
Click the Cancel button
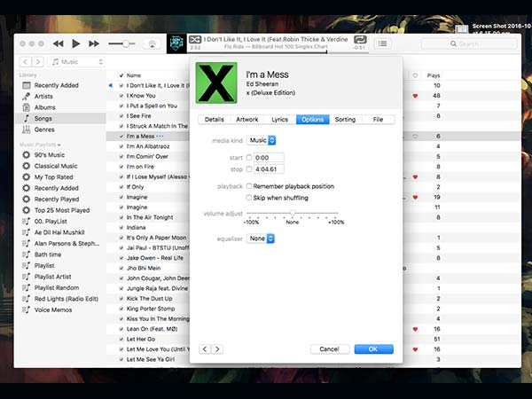click(330, 349)
